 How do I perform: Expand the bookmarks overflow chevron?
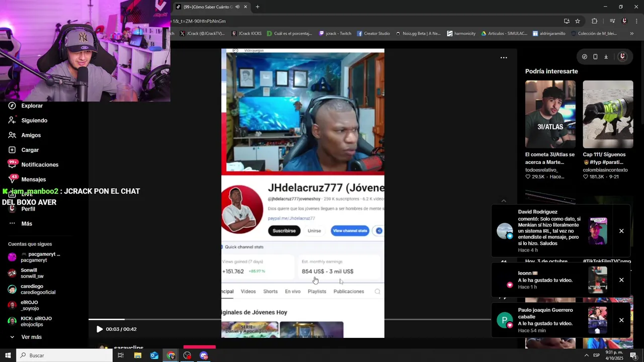click(632, 34)
